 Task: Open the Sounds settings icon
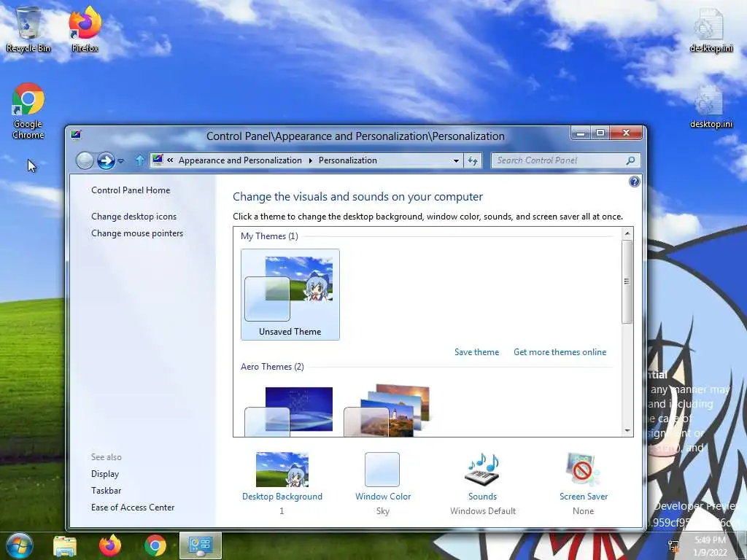click(482, 469)
